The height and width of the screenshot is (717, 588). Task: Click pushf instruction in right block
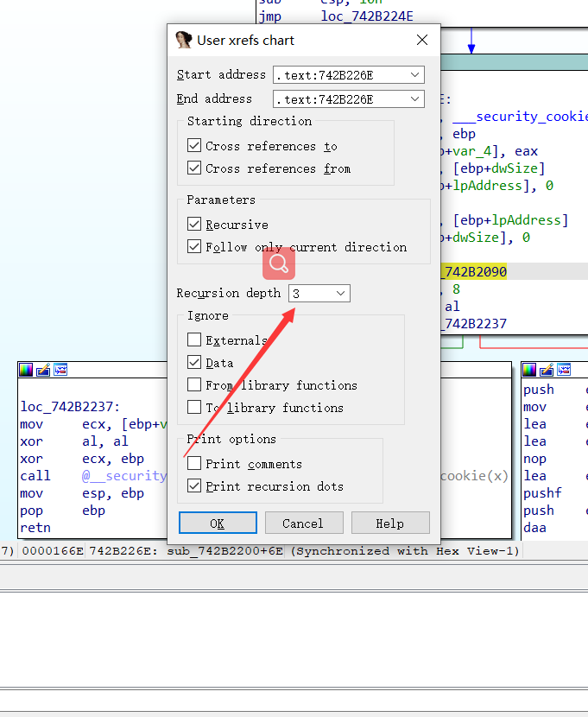(542, 493)
